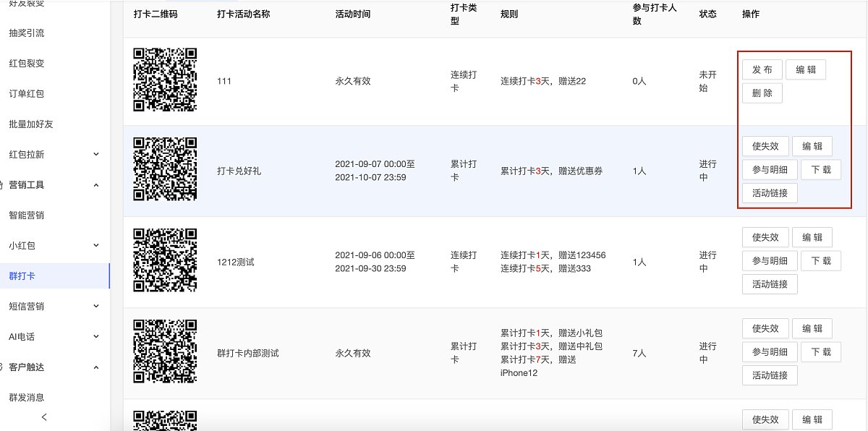The height and width of the screenshot is (431, 868).
Task: Open 参与明细 for 1212测试
Action: [770, 261]
